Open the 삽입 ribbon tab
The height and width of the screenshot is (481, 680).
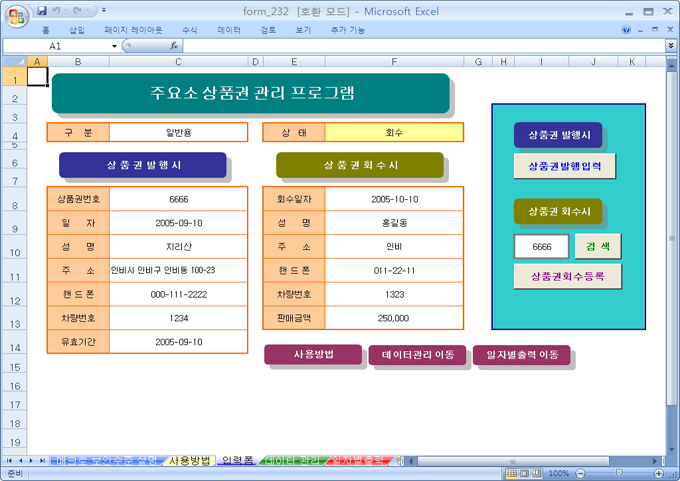pos(76,30)
